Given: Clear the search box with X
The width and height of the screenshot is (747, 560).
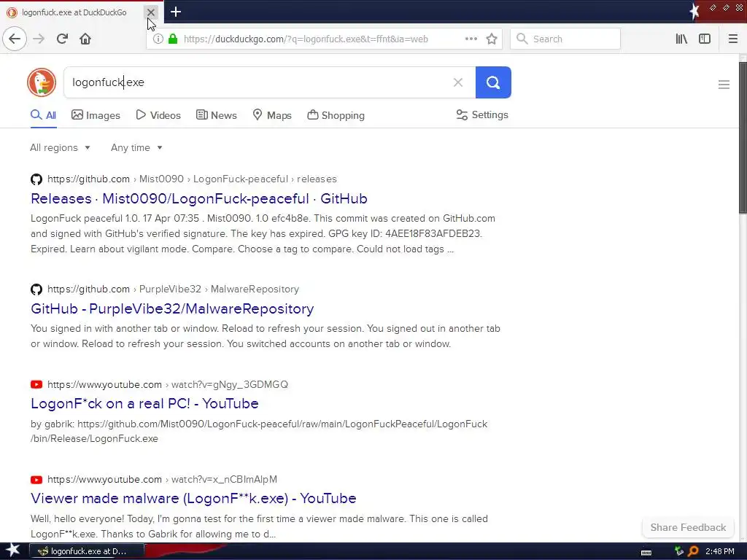Looking at the screenshot, I should coord(458,82).
